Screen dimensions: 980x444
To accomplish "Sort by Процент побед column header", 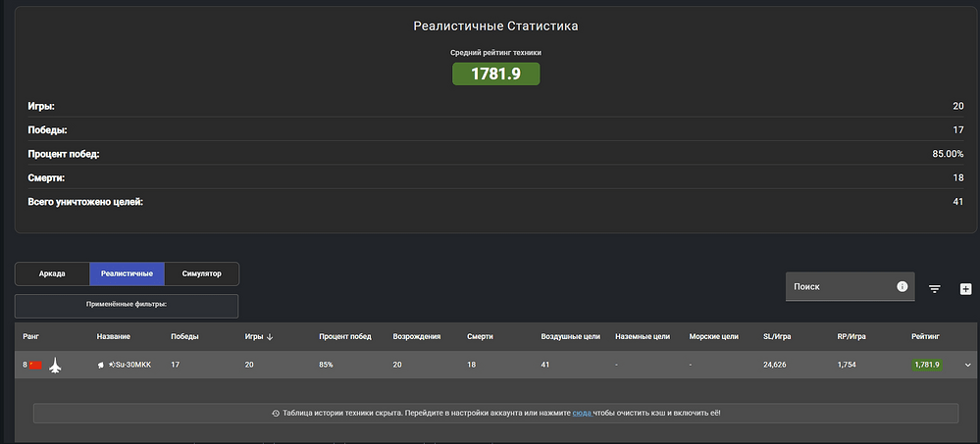I will pos(344,336).
